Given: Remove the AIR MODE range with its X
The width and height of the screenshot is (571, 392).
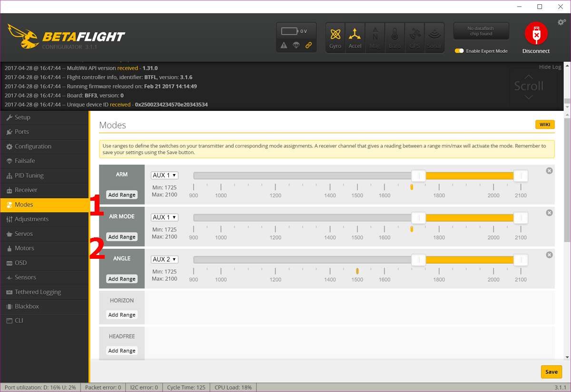Looking at the screenshot, I should click(x=549, y=213).
